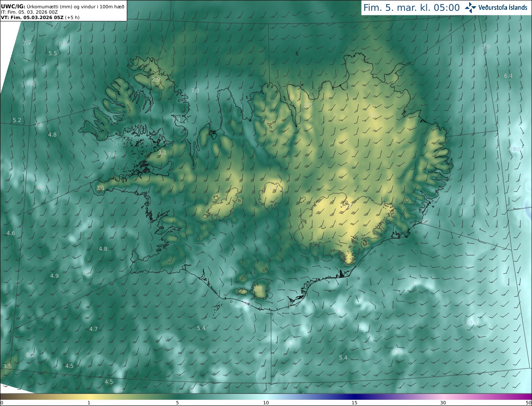532x406 pixels.
Task: Click the '5.2' value on the map
Action: [x=17, y=120]
